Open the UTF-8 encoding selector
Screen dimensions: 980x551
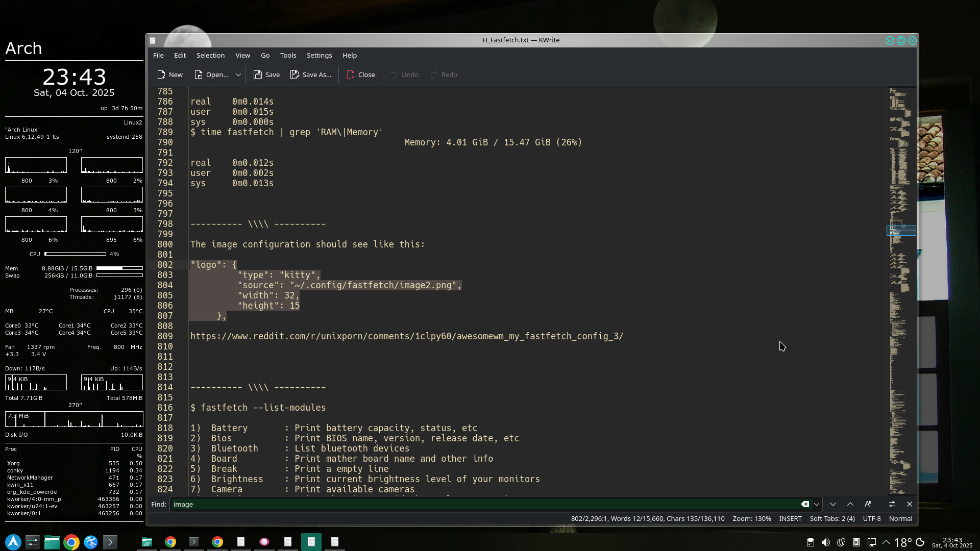(872, 518)
